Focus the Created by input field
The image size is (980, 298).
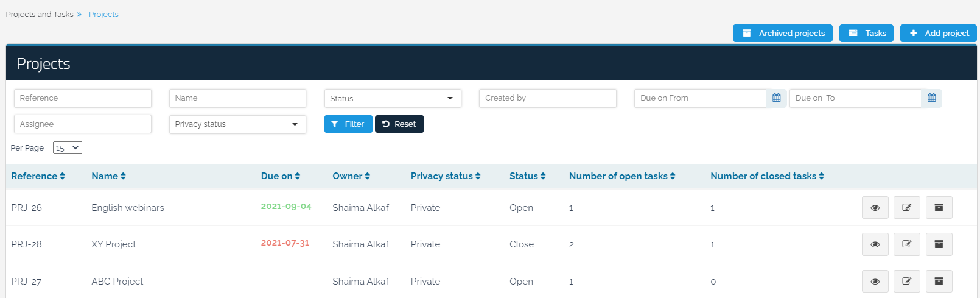547,98
